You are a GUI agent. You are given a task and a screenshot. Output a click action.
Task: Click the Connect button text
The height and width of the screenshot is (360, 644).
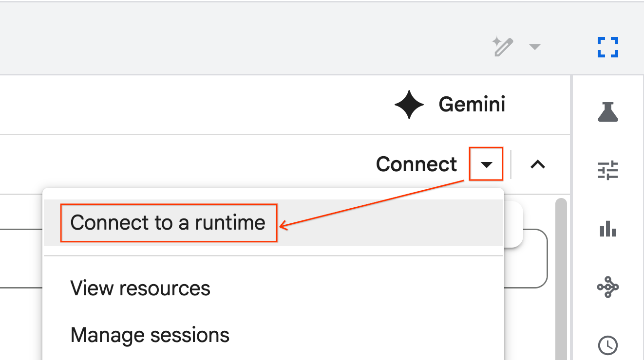pyautogui.click(x=417, y=164)
